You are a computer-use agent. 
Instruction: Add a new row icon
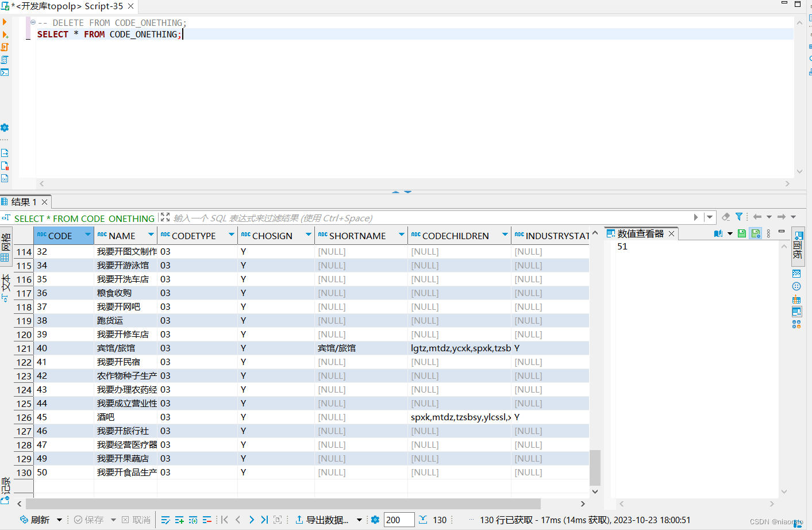coord(179,520)
